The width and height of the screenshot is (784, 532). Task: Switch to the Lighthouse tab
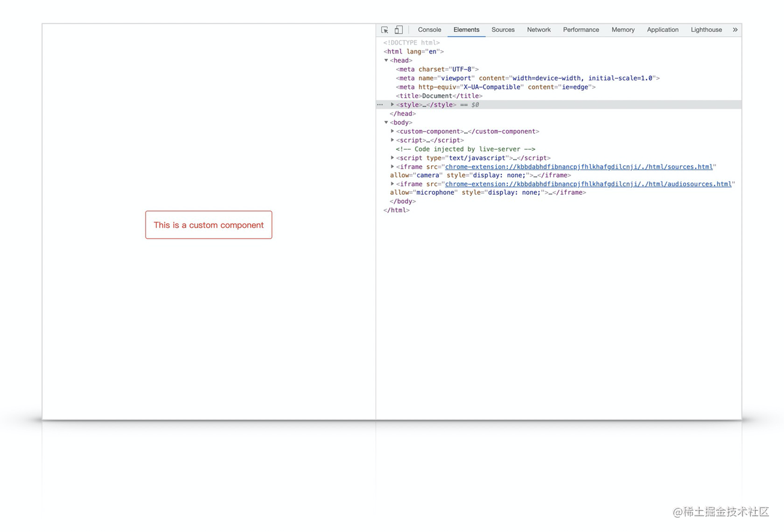pyautogui.click(x=706, y=30)
